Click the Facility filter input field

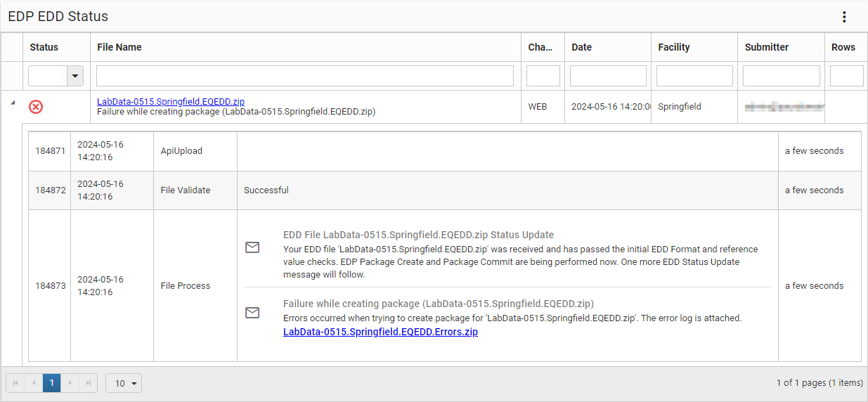pyautogui.click(x=694, y=76)
